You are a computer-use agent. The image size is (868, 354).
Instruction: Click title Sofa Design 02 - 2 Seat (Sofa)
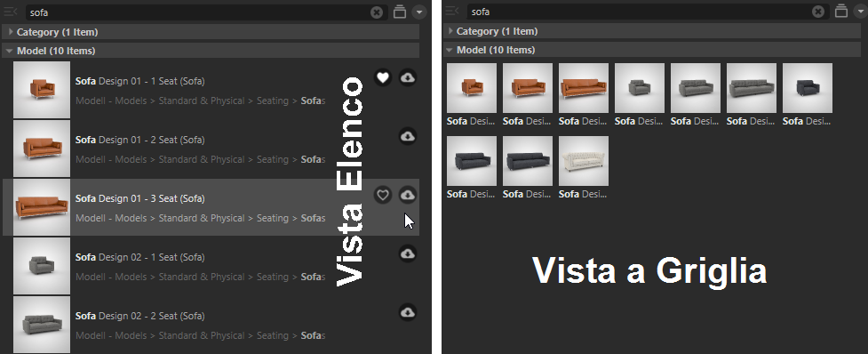(x=140, y=317)
